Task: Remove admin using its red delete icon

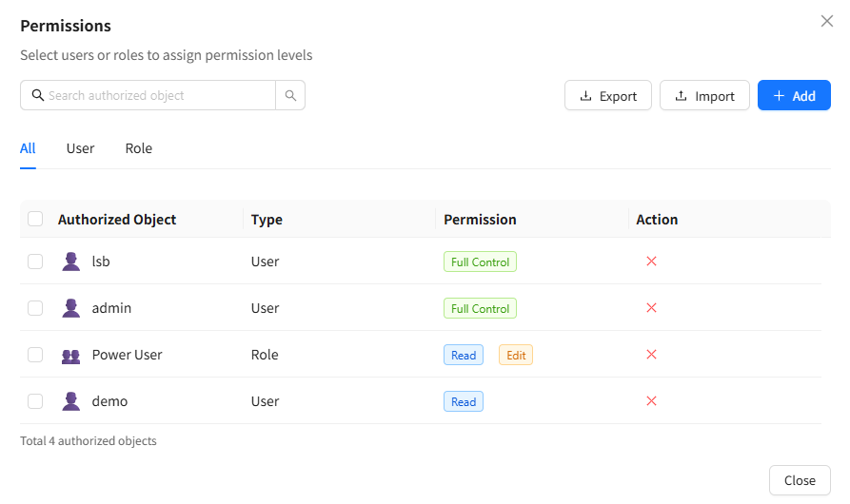Action: coord(652,308)
